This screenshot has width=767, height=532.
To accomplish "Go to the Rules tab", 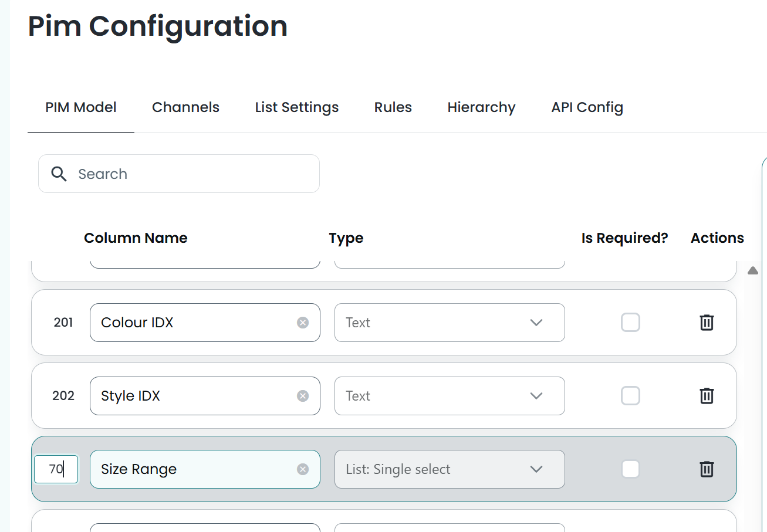I will (x=393, y=107).
